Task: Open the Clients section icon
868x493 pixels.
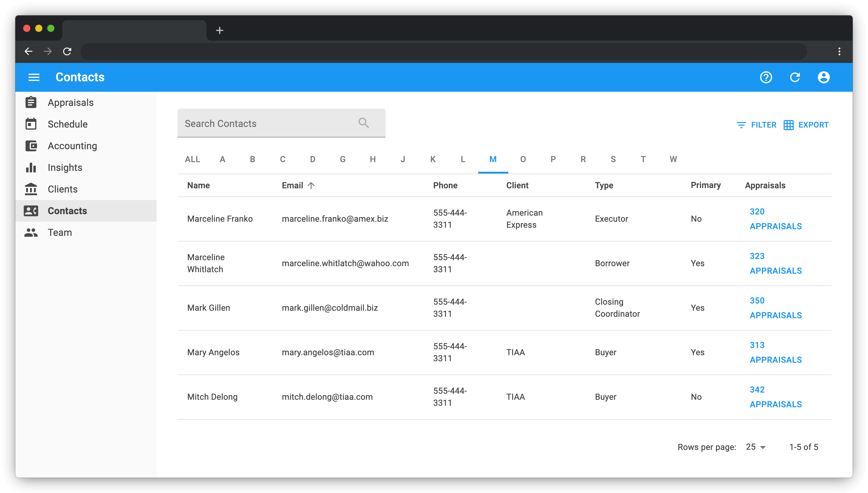Action: (31, 189)
